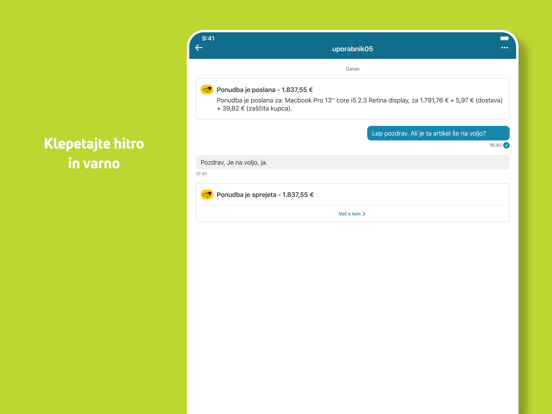The image size is (552, 414).
Task: Select the 'Lep pozdrav. Ali je ta artikel še na voljo?' message
Action: (438, 133)
